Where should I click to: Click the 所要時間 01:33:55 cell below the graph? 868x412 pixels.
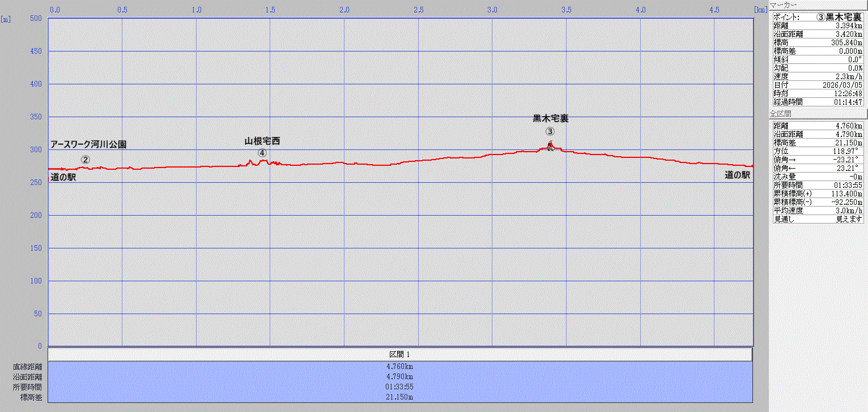pyautogui.click(x=400, y=387)
